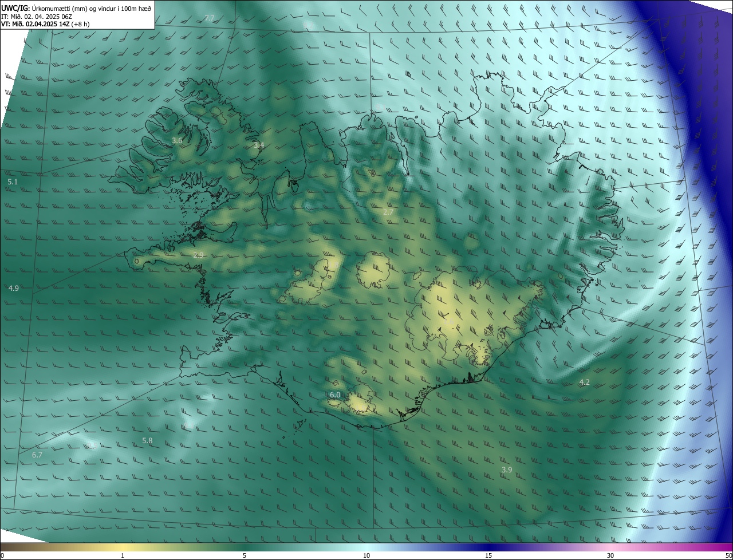Click the map value label "5.1"
733x560 pixels.
(13, 182)
